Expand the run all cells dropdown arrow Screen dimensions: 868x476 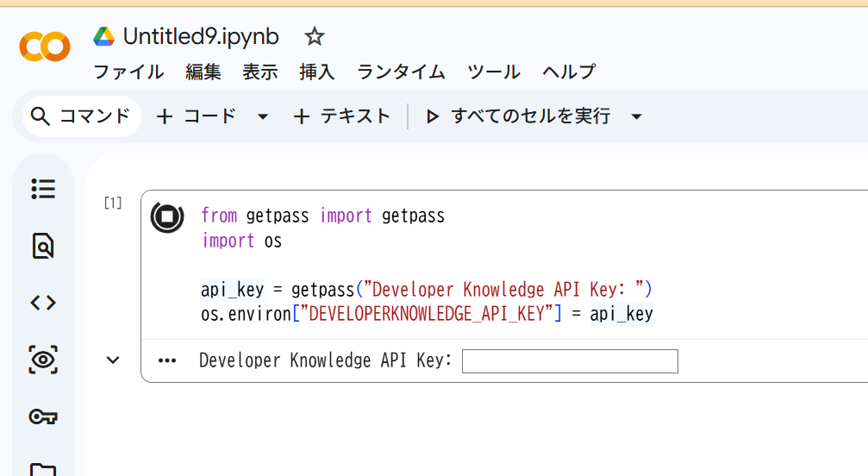pos(637,116)
